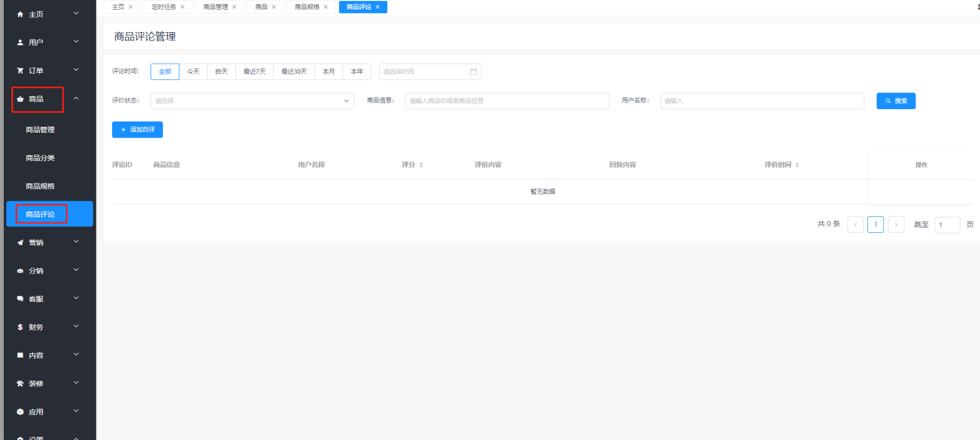Click the calendar icon in date picker
This screenshot has height=440, width=980.
(x=473, y=72)
